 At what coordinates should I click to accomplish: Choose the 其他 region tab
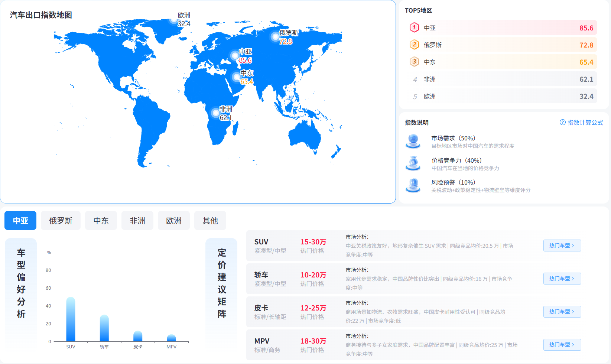point(210,221)
